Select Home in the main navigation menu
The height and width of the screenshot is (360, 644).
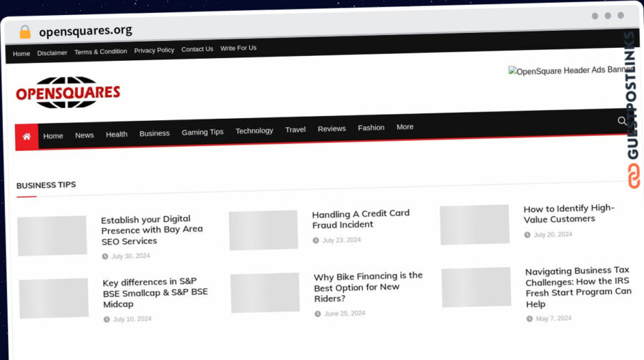pos(53,135)
